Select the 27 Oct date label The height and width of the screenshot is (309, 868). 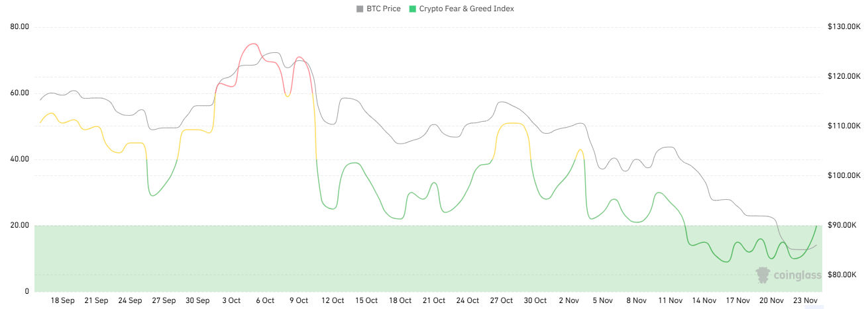[x=502, y=300]
